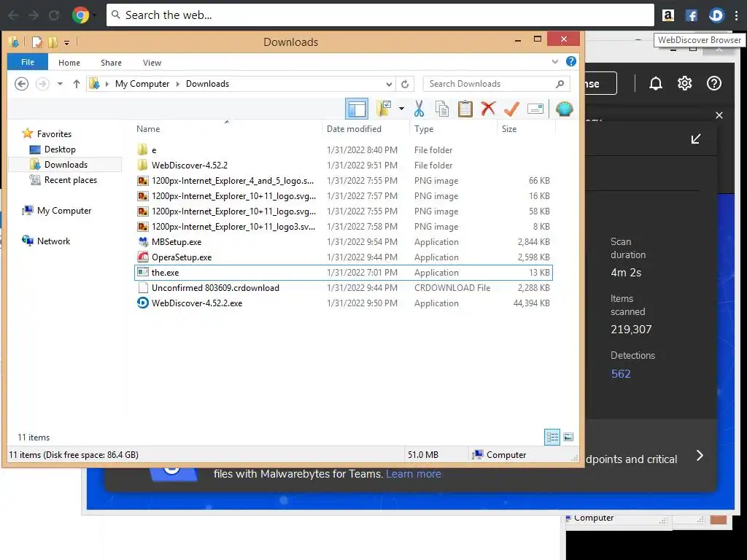Select Desktop in Favorites

tap(60, 149)
